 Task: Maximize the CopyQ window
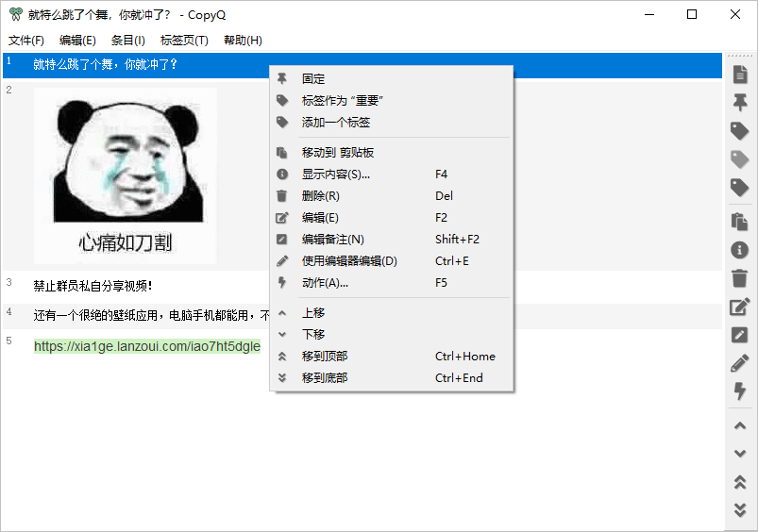coord(692,14)
